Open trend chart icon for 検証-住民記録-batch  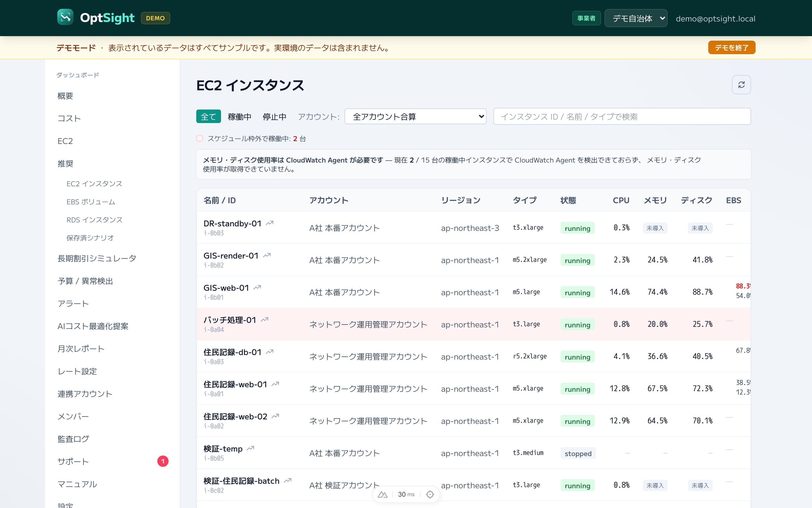click(288, 481)
